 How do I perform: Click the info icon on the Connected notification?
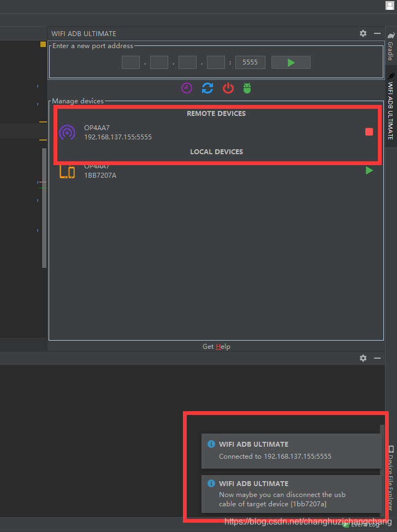pyautogui.click(x=211, y=444)
